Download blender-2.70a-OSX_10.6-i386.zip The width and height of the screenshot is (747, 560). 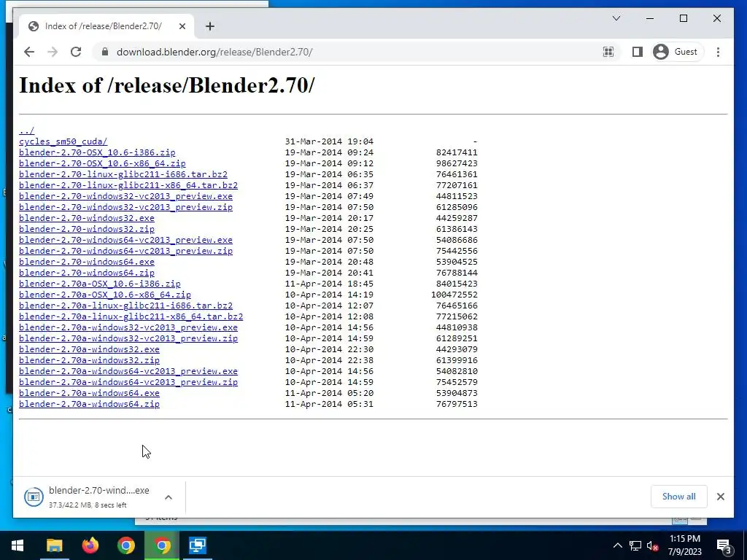[x=100, y=284]
